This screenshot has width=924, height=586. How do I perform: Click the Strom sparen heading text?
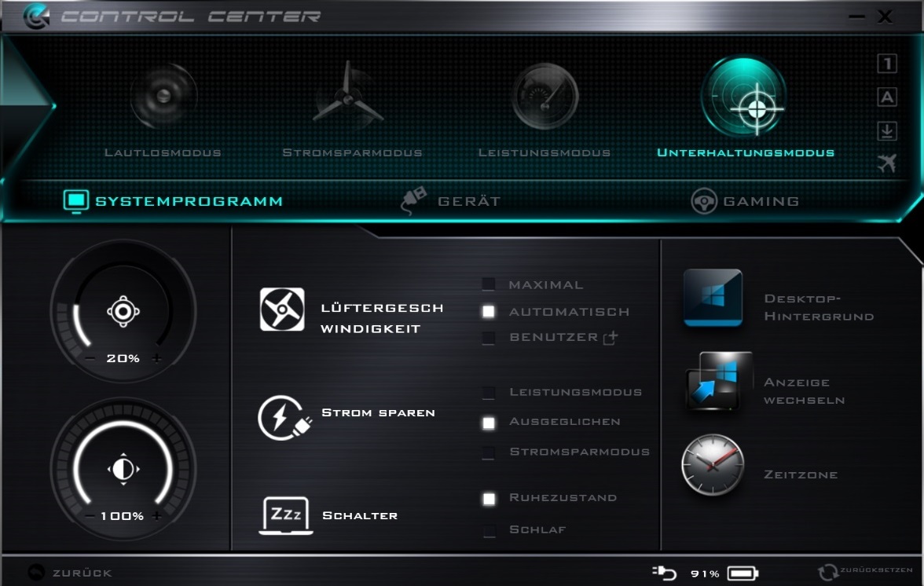(379, 413)
